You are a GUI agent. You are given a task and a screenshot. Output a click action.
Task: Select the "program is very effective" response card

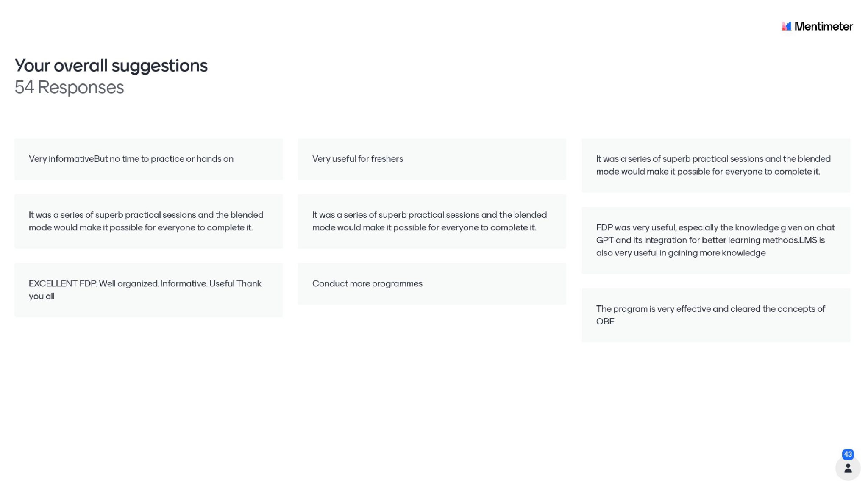tap(715, 315)
